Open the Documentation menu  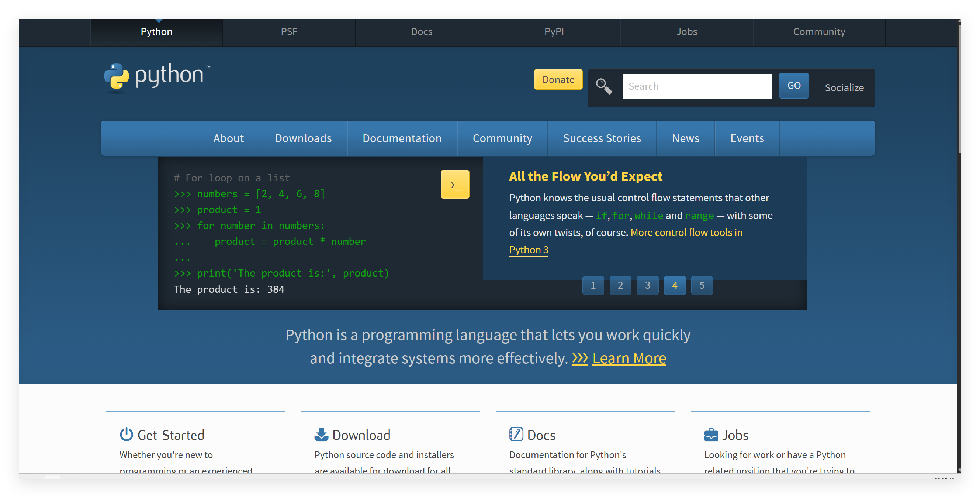(402, 138)
